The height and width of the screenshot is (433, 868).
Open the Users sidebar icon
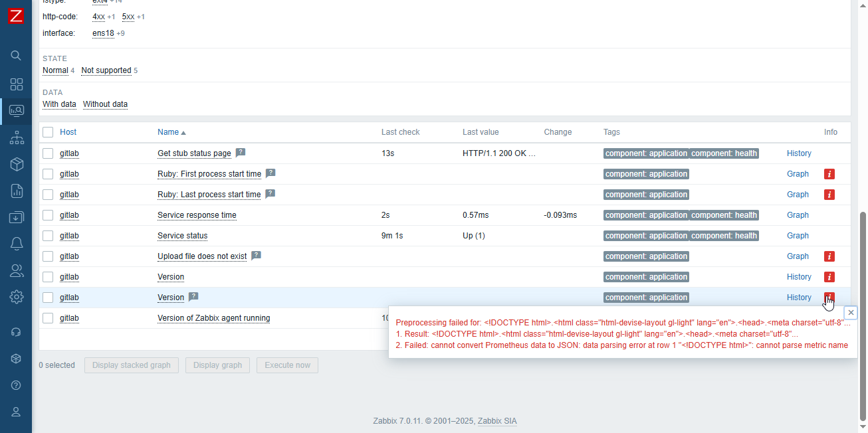tap(17, 270)
